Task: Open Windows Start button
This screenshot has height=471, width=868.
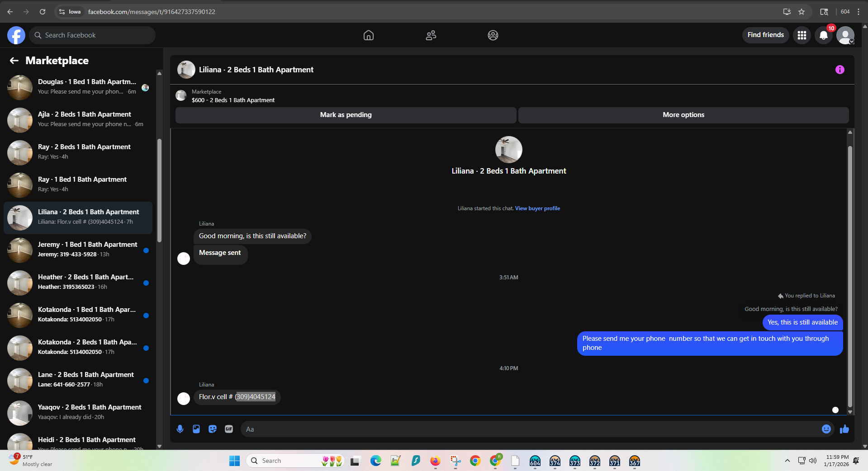Action: (234, 461)
